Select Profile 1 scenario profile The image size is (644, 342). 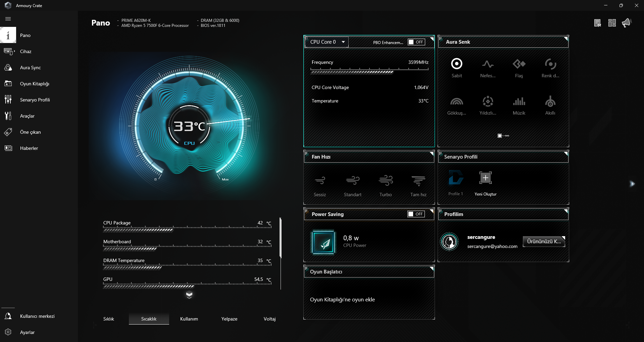tap(456, 183)
